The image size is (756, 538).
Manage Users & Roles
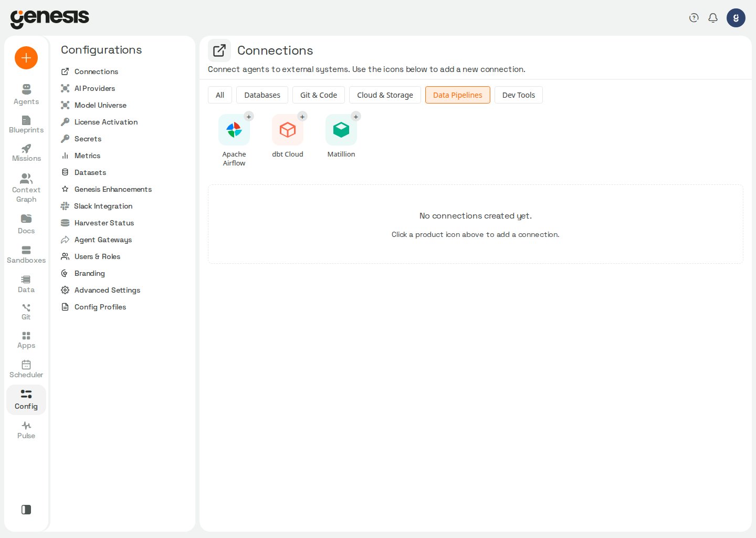(x=91, y=256)
